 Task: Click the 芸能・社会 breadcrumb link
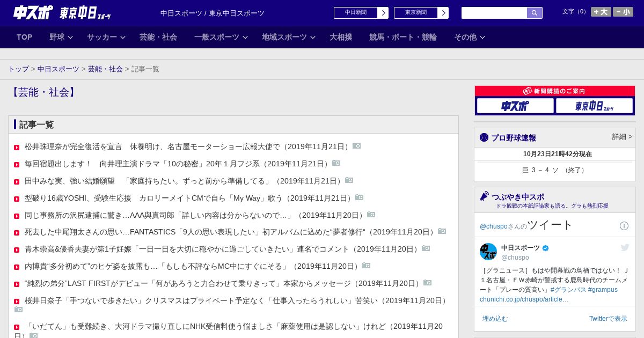[x=105, y=69]
